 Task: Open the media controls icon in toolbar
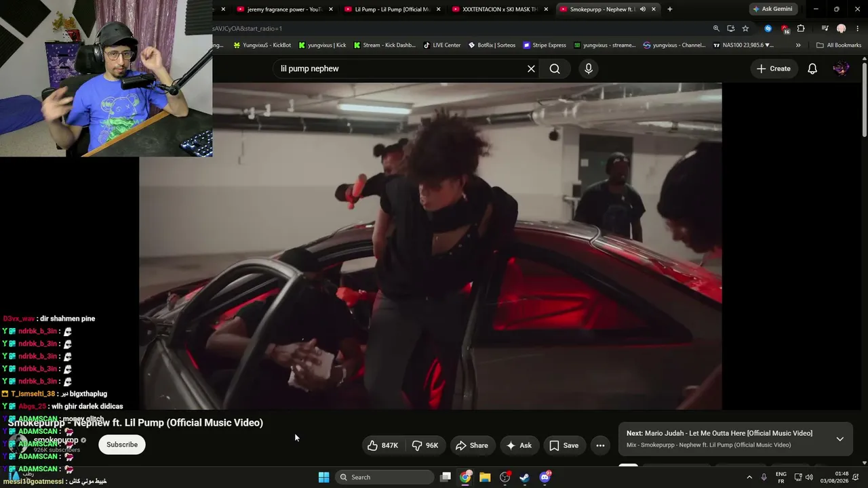tap(825, 28)
